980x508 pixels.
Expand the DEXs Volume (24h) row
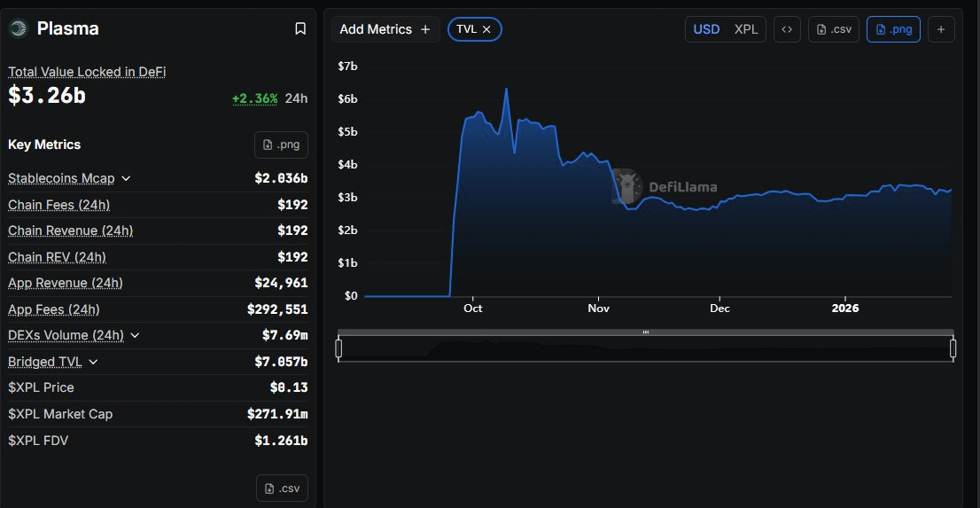click(x=135, y=335)
